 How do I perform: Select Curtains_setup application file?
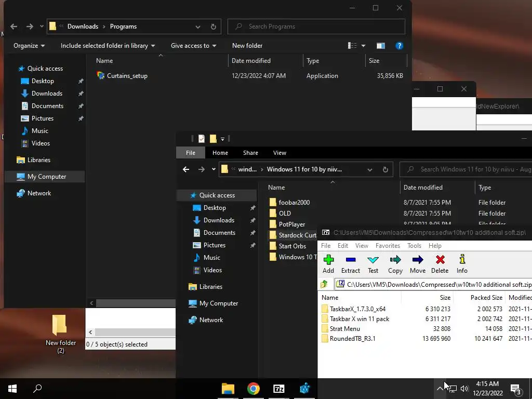[x=122, y=76]
